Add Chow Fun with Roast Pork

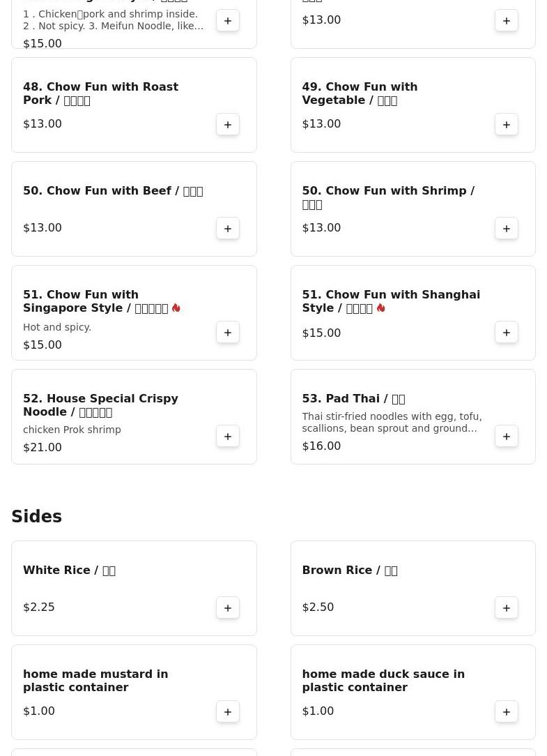tap(228, 124)
